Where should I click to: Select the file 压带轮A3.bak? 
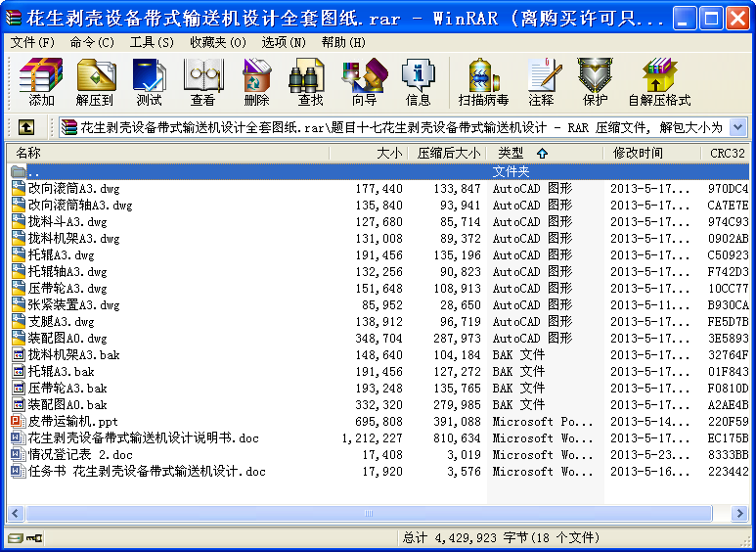[x=67, y=388]
